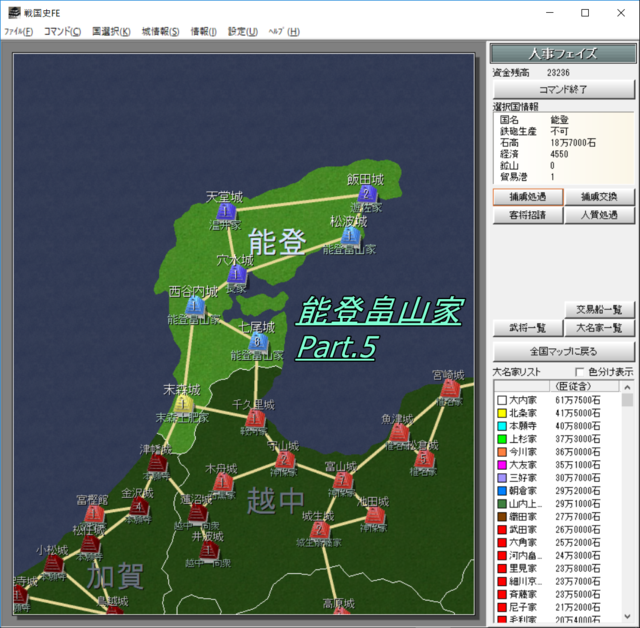Select the 小松城 castle icon
This screenshot has height=628, width=640.
click(53, 564)
